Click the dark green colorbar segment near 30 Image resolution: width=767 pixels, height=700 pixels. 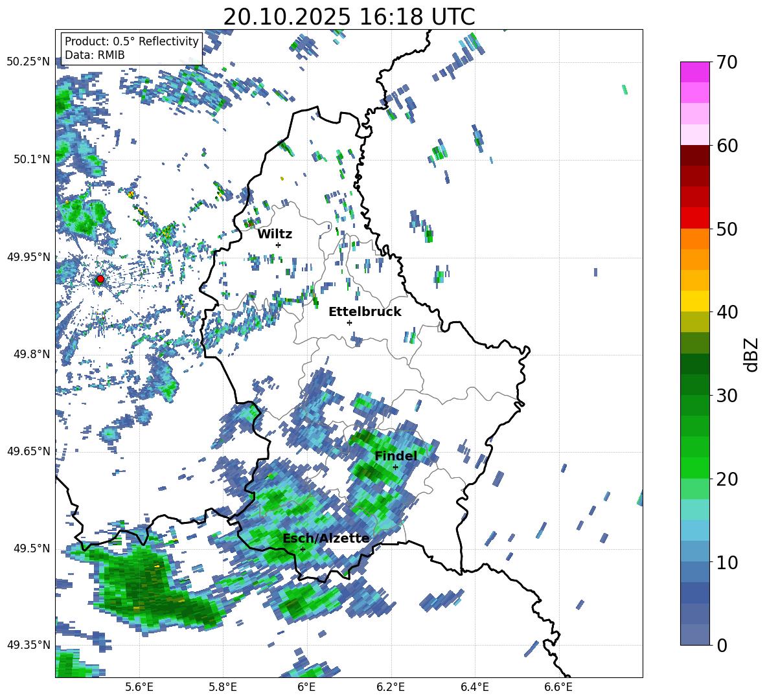(694, 385)
